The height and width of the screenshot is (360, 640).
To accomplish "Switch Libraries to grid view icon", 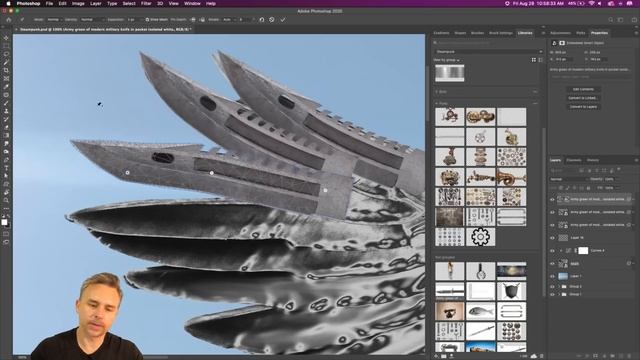I will [533, 60].
